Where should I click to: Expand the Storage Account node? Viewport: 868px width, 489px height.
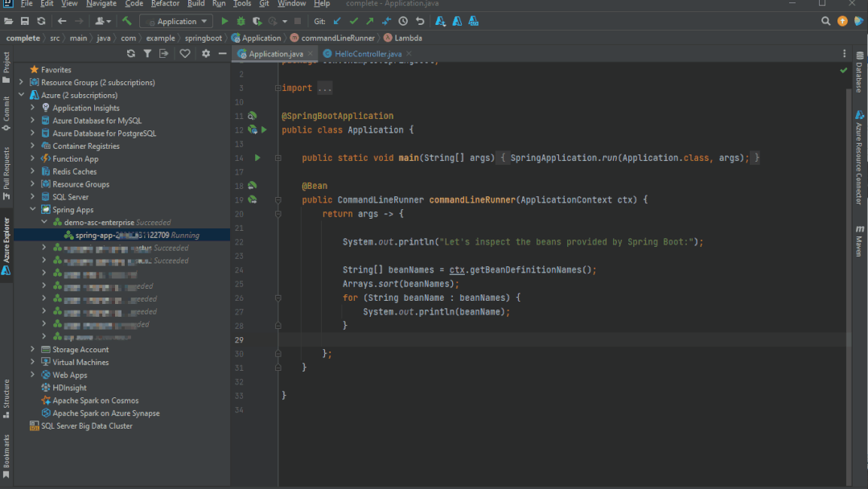33,349
